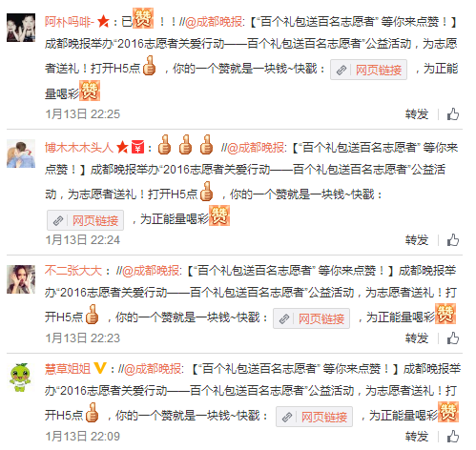Viewport: 476px width, 450px height.
Task: Open @成都晚报 mention in 慧草姐姐's comment
Action: pos(153,369)
